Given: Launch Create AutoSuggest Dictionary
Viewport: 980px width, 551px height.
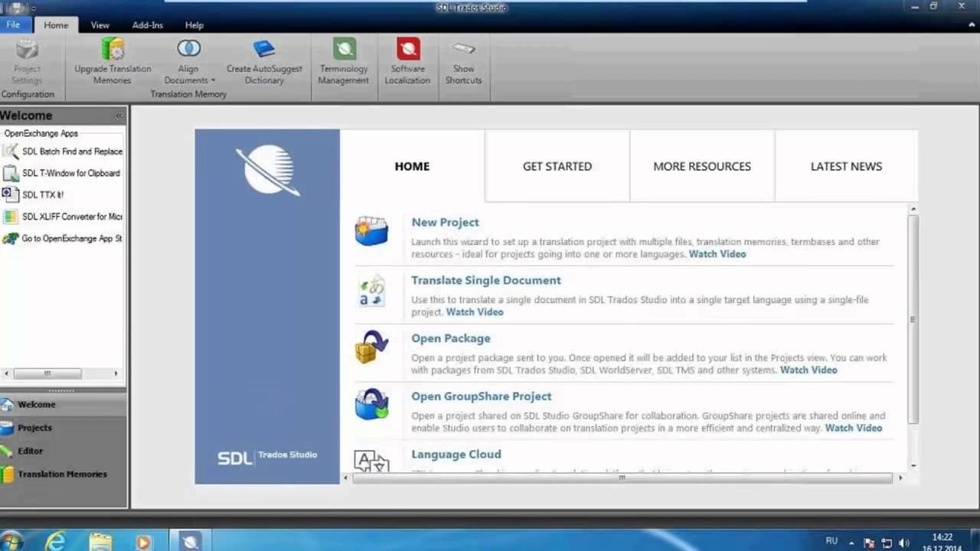Looking at the screenshot, I should pyautogui.click(x=264, y=61).
